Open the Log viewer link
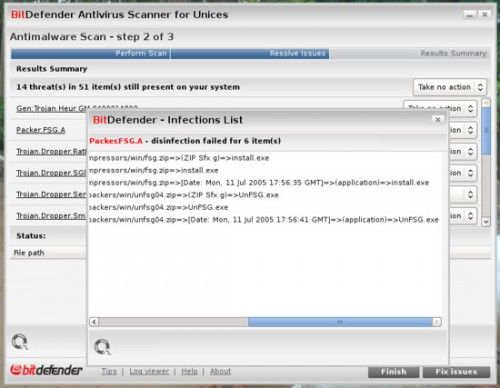Screen dimensions: 500x388 point(149,371)
